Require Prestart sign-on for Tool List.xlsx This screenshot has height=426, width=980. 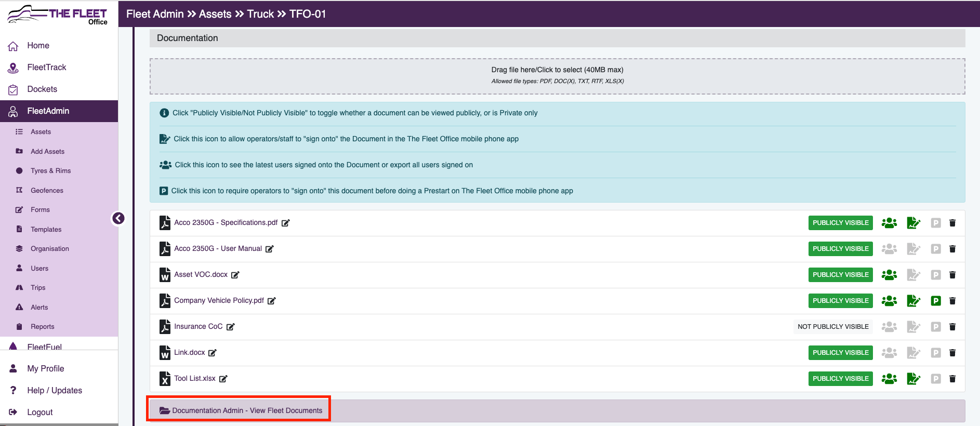coord(936,379)
